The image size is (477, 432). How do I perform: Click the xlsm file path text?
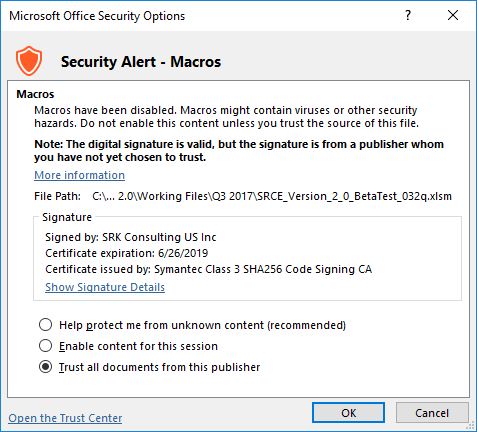coord(272,196)
